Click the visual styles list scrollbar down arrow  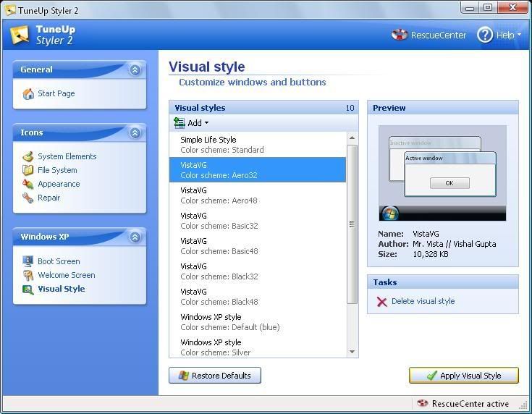point(352,352)
